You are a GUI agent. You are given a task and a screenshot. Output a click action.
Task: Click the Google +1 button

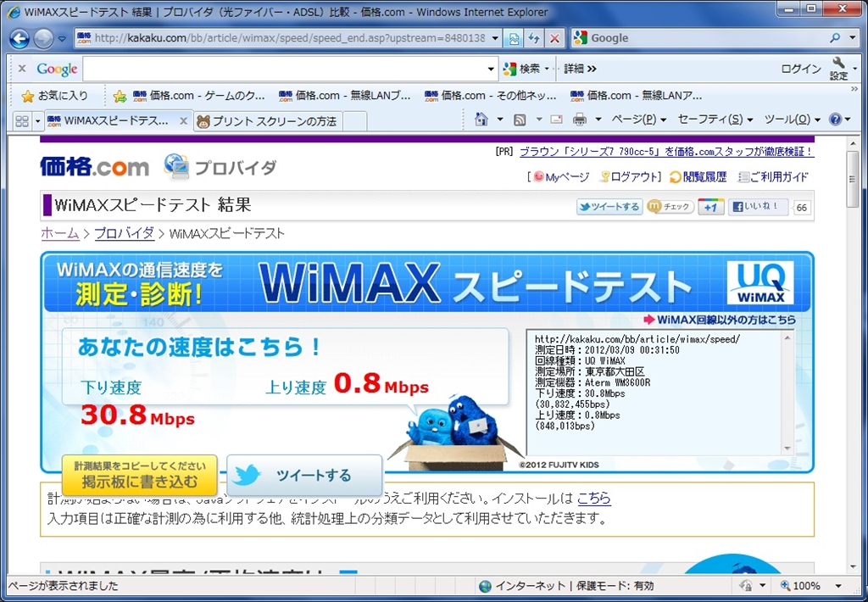[711, 207]
